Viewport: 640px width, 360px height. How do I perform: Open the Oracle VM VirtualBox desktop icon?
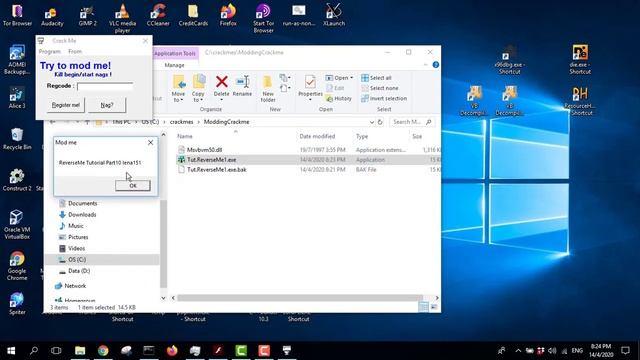coord(17,225)
